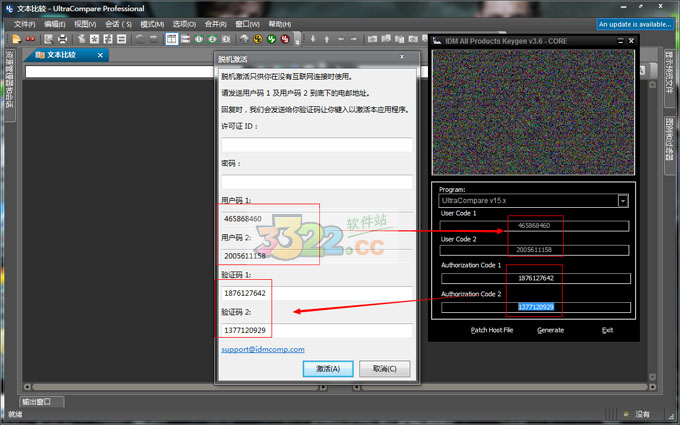Image resolution: width=680 pixels, height=425 pixels.
Task: Open the 模式(M) menu
Action: pos(152,24)
